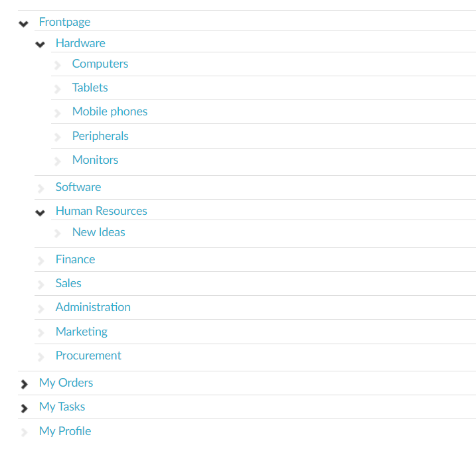Click the arrow icon beside Procurement

(41, 357)
